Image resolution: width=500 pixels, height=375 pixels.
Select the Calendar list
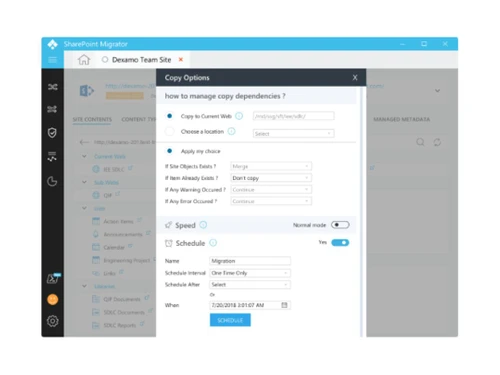coord(113,247)
